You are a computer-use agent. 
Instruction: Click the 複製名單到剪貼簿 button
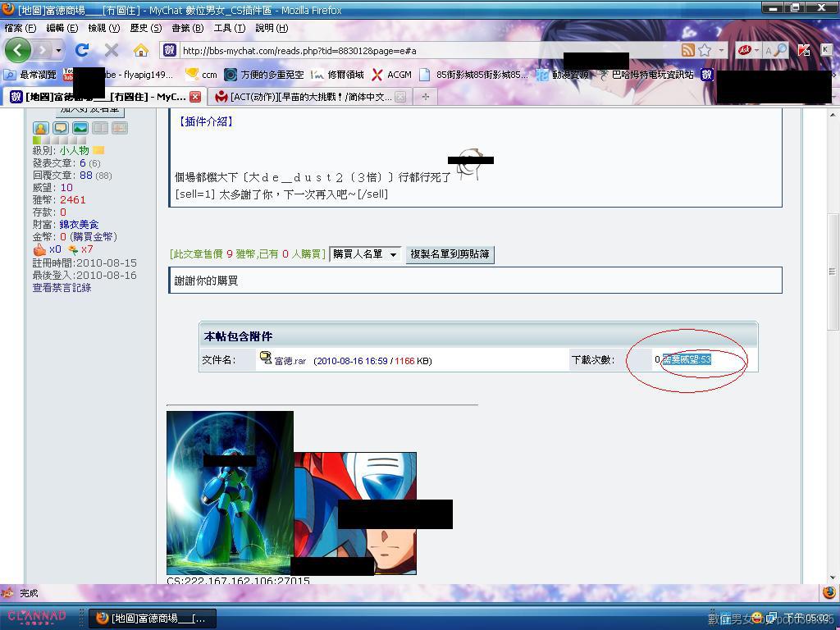tap(450, 254)
